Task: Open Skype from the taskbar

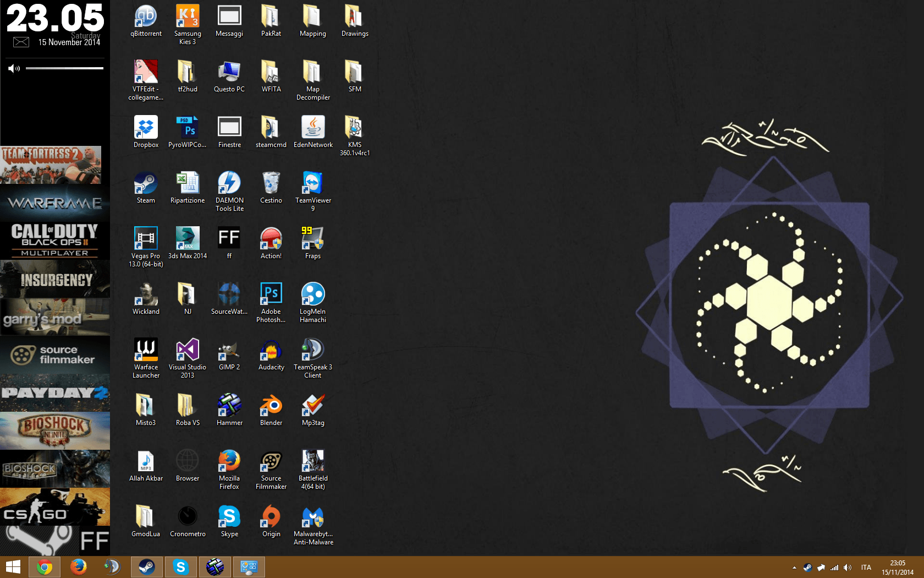Action: (x=181, y=566)
